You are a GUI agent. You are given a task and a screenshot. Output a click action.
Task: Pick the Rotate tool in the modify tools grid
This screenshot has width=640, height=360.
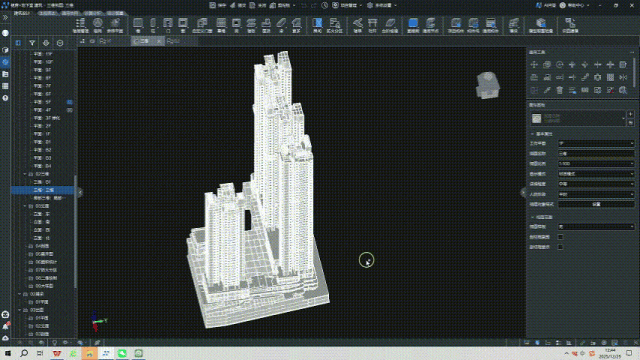pyautogui.click(x=559, y=64)
